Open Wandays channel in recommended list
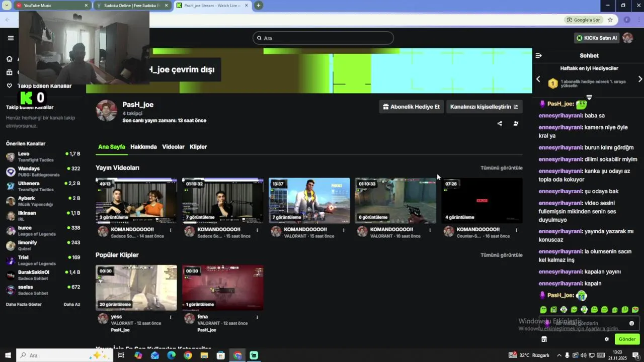 tap(43, 171)
